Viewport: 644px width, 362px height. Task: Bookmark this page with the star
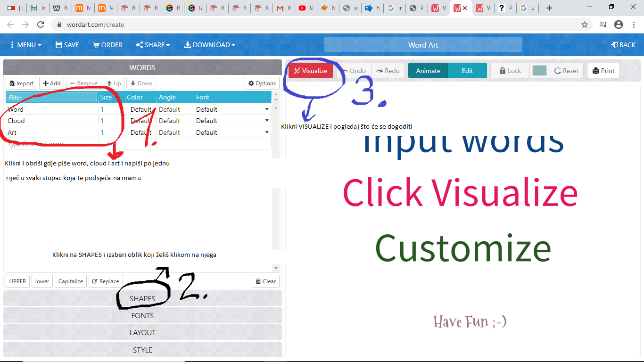[585, 25]
